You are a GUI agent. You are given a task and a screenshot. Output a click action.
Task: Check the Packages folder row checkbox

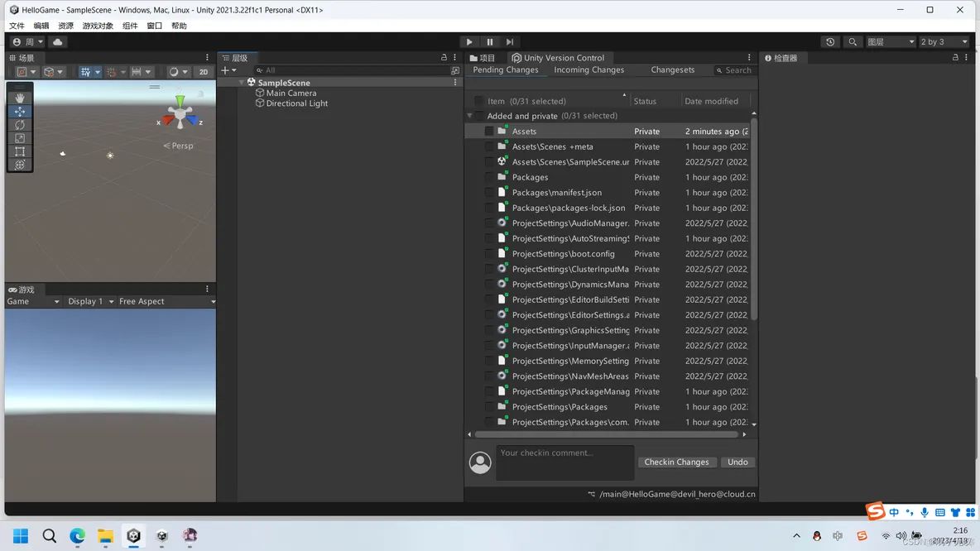pos(489,177)
